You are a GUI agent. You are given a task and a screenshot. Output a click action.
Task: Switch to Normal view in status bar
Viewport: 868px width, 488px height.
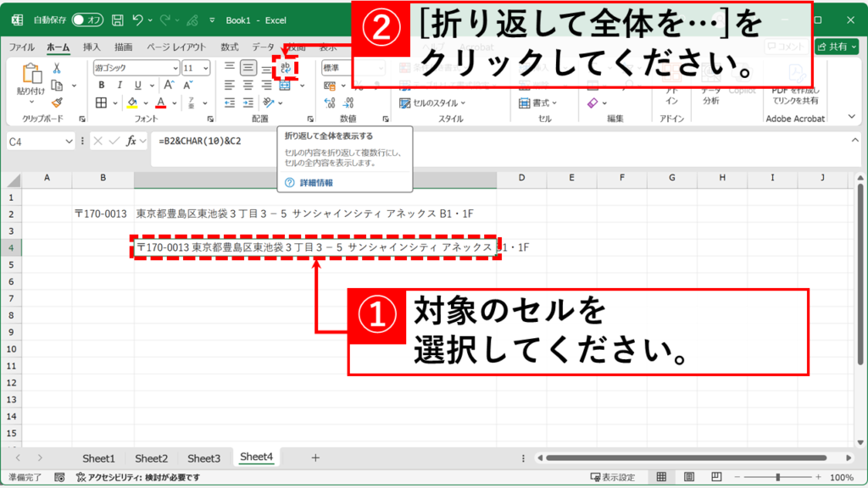pos(661,477)
